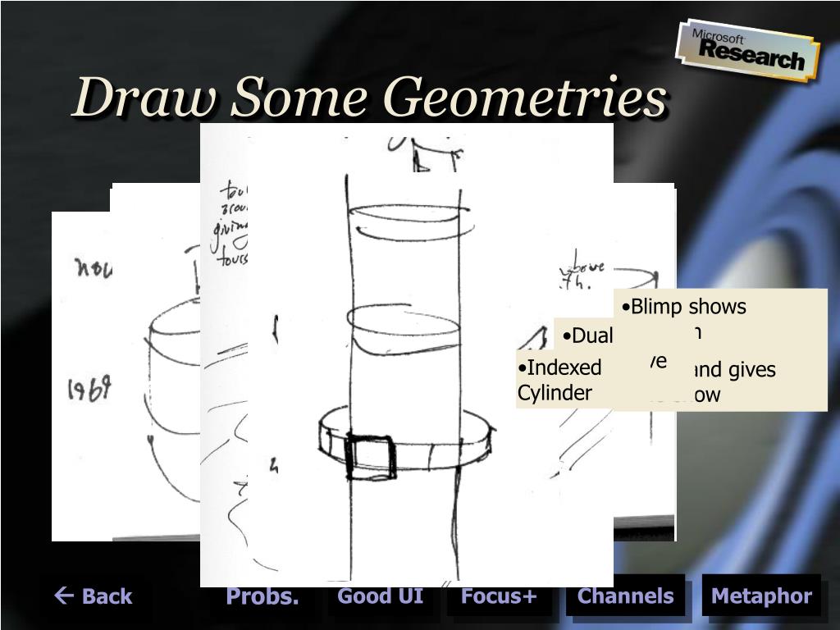
Task: Open the Probs. section link
Action: (x=262, y=596)
